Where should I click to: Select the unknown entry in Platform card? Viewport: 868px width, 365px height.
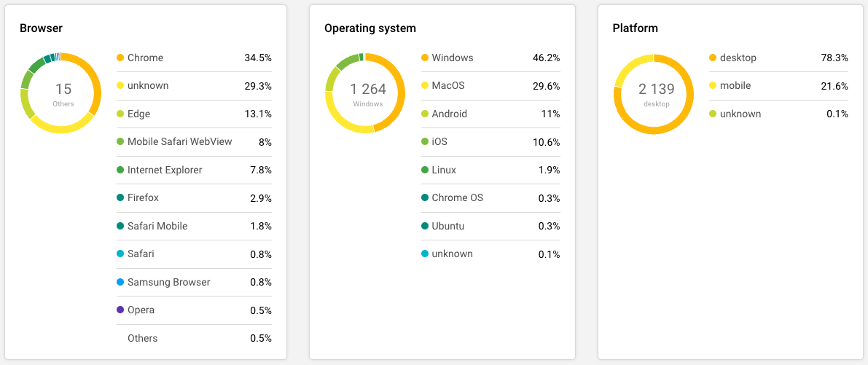(740, 114)
